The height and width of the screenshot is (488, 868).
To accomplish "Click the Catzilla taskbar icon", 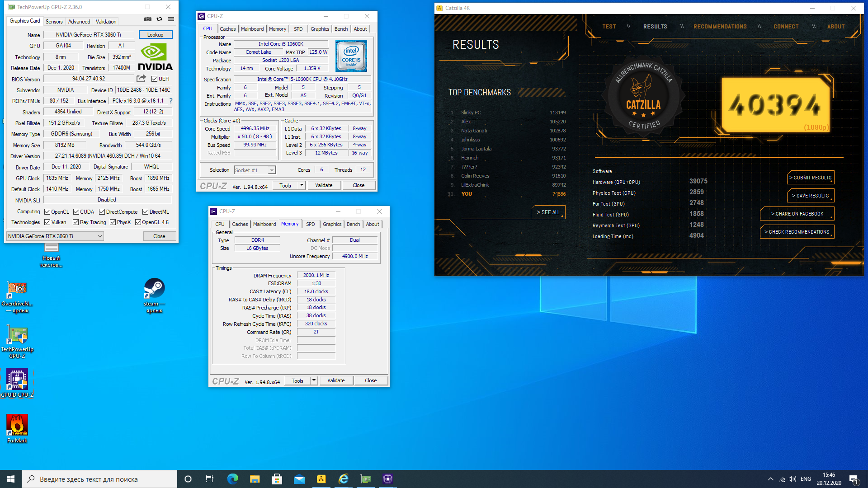I will tap(321, 479).
